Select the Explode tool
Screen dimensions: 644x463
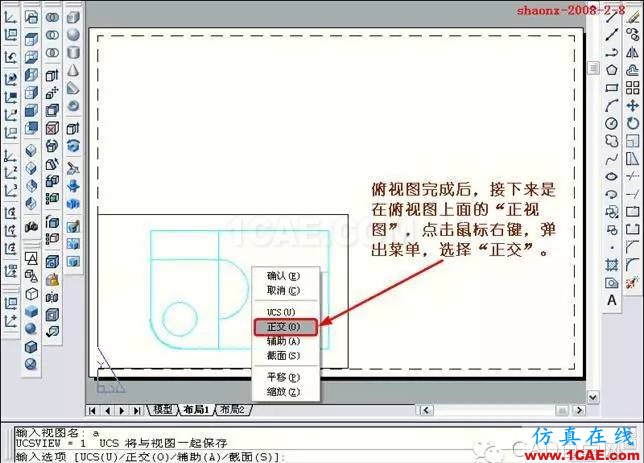point(632,283)
